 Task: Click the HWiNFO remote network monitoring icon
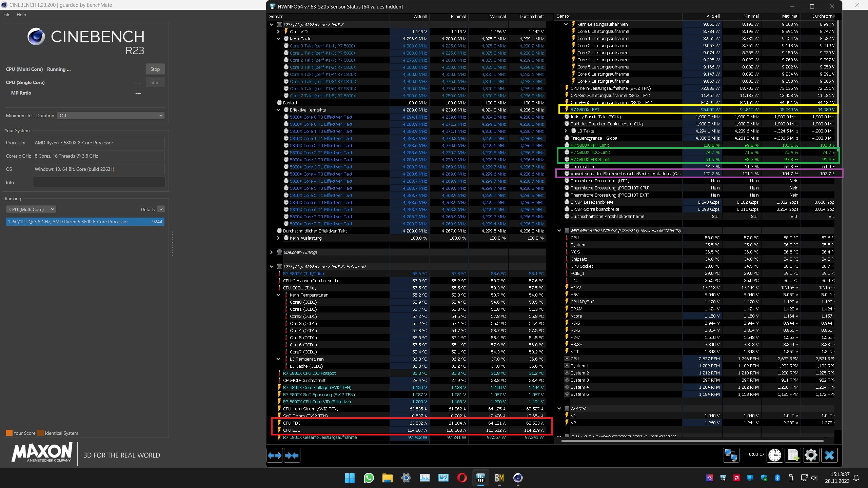click(x=731, y=455)
